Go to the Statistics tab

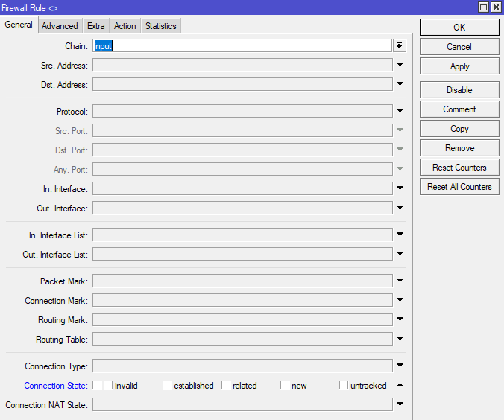tap(160, 25)
